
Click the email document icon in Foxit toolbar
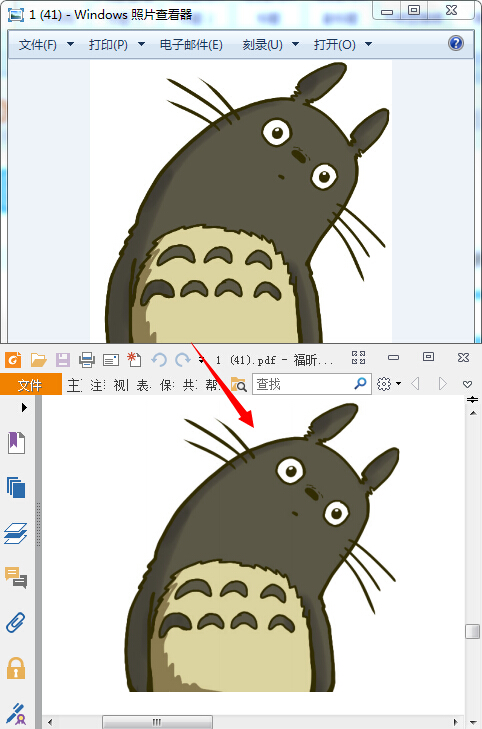pyautogui.click(x=111, y=359)
